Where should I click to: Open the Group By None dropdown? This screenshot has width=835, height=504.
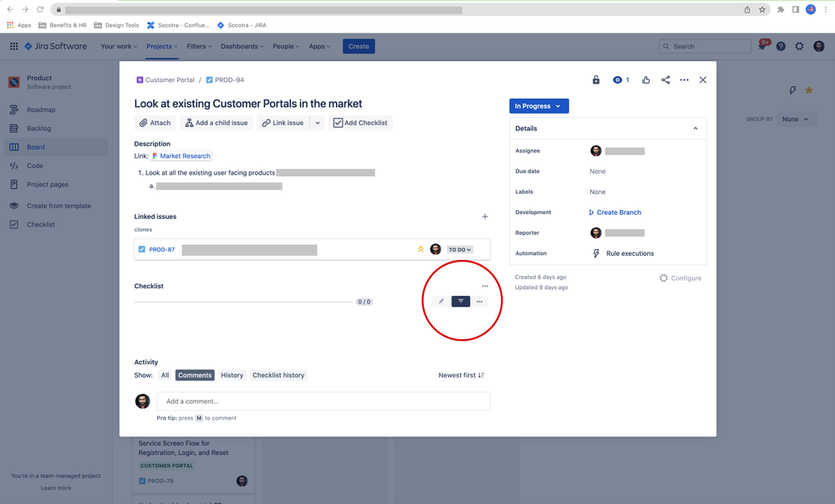pos(795,120)
